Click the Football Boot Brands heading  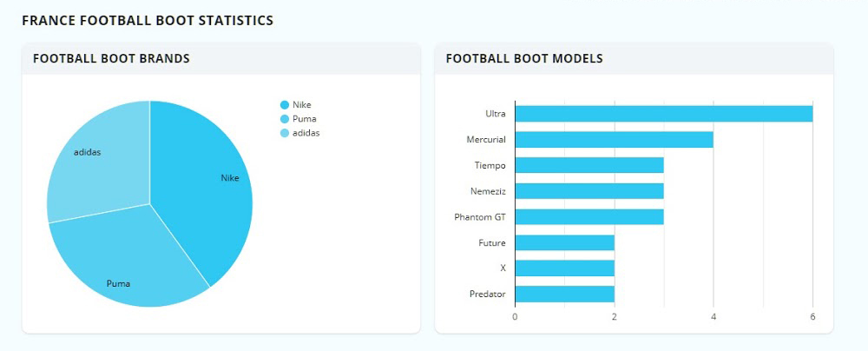111,59
